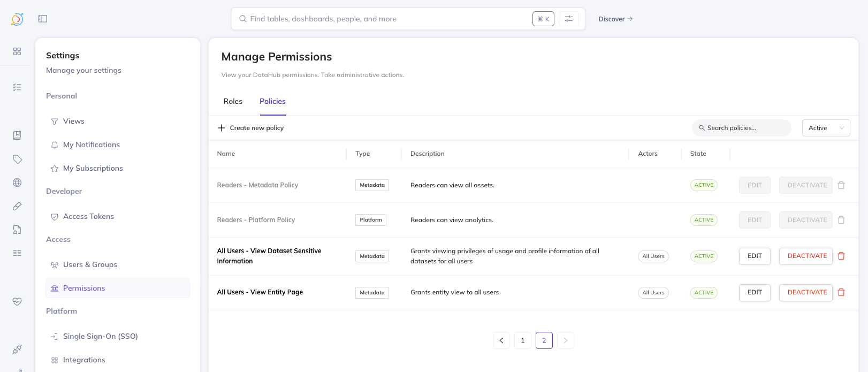Switch to the Roles tab
This screenshot has height=372, width=868.
point(233,101)
